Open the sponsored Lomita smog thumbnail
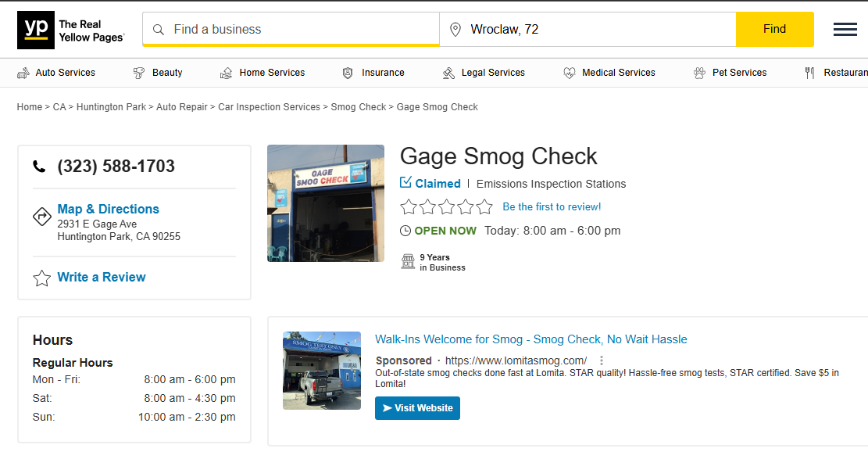The width and height of the screenshot is (868, 459). [x=322, y=371]
